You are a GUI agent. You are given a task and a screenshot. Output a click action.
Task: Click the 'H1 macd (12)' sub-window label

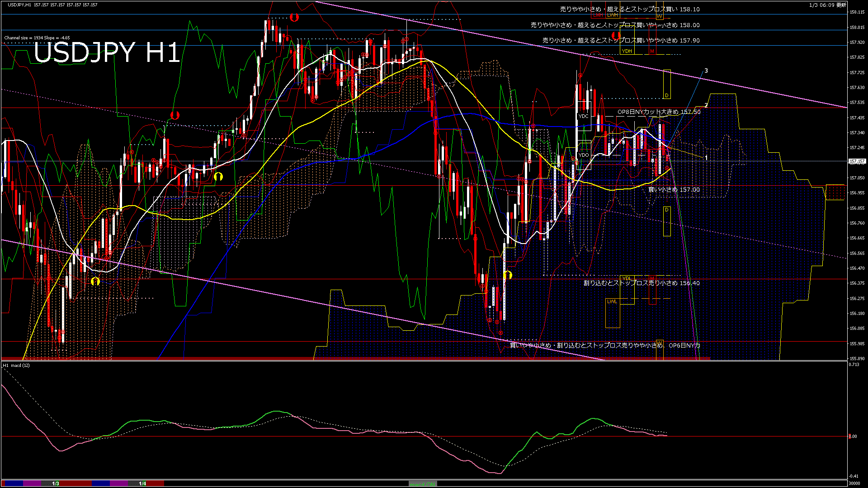point(16,365)
